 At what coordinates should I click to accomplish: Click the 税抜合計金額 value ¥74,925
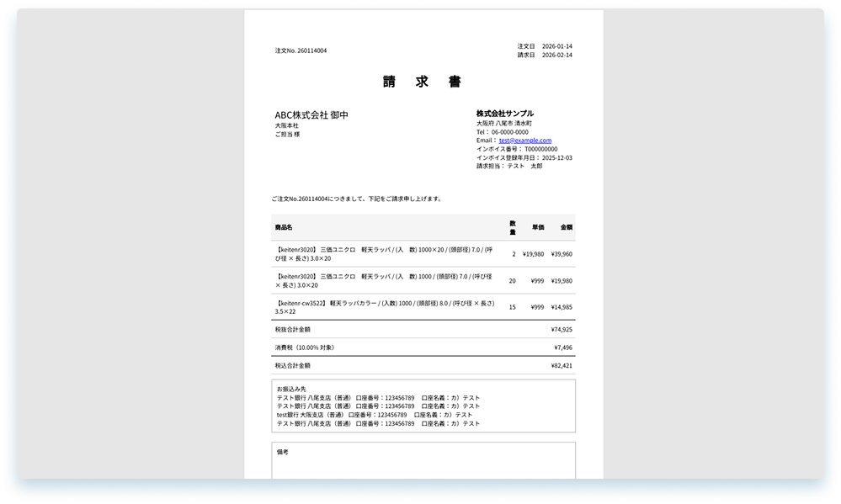(562, 329)
